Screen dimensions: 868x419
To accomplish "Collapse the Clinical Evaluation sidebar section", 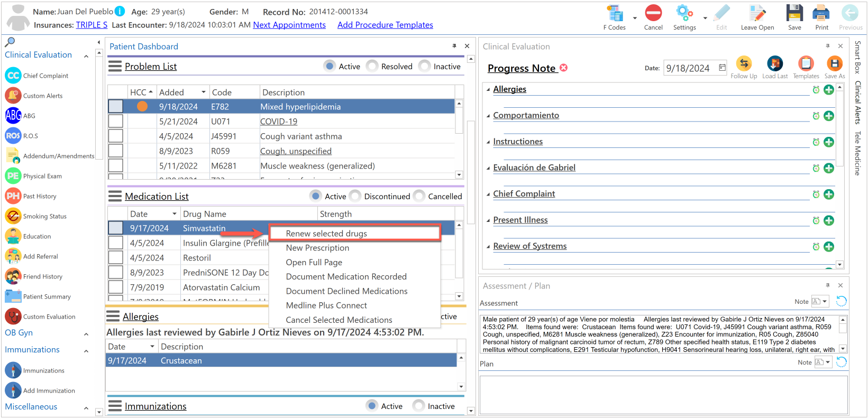I will (x=86, y=55).
